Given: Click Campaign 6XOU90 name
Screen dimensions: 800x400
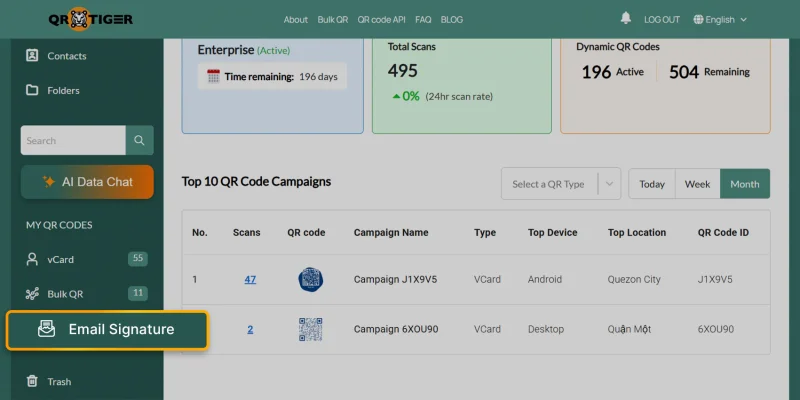Looking at the screenshot, I should (396, 330).
